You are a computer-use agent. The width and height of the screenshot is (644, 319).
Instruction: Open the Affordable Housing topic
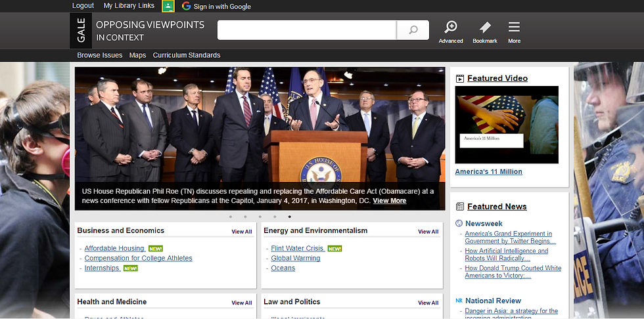click(114, 249)
